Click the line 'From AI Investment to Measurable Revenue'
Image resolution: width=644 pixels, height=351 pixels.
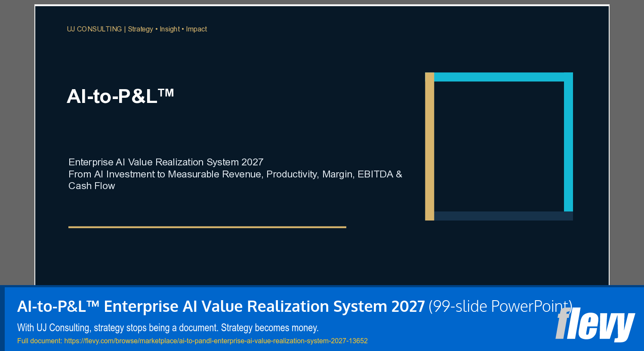[165, 174]
